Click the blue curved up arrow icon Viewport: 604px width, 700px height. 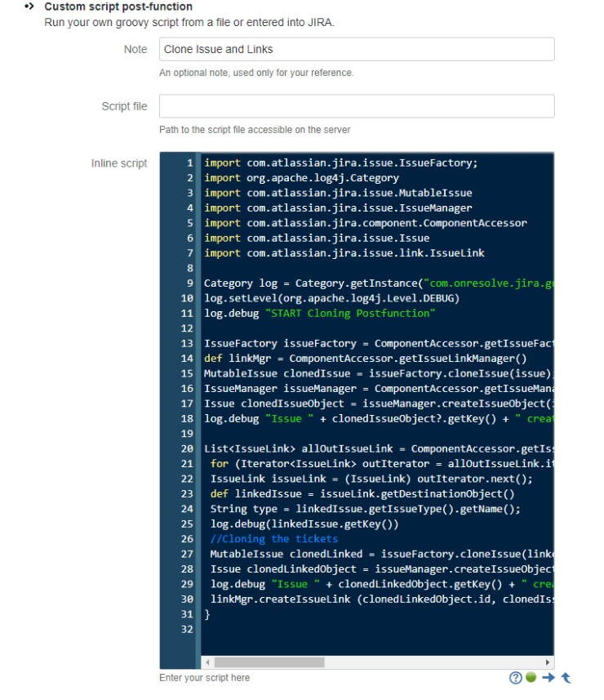click(565, 678)
